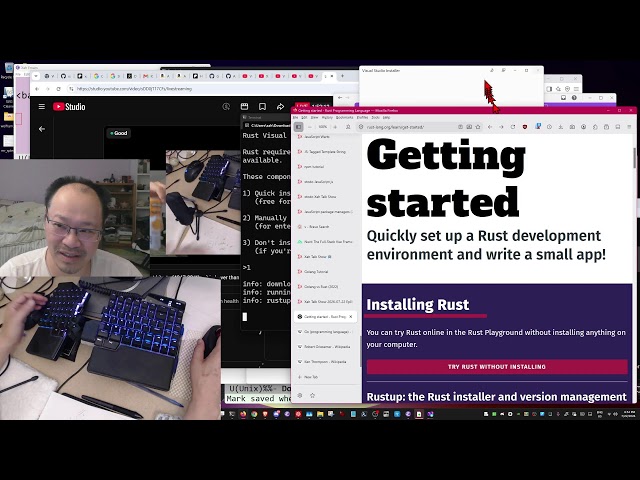Switch to the Nuxt Full-Stack Vue Framework tab
This screenshot has width=640, height=480.
coord(325,242)
